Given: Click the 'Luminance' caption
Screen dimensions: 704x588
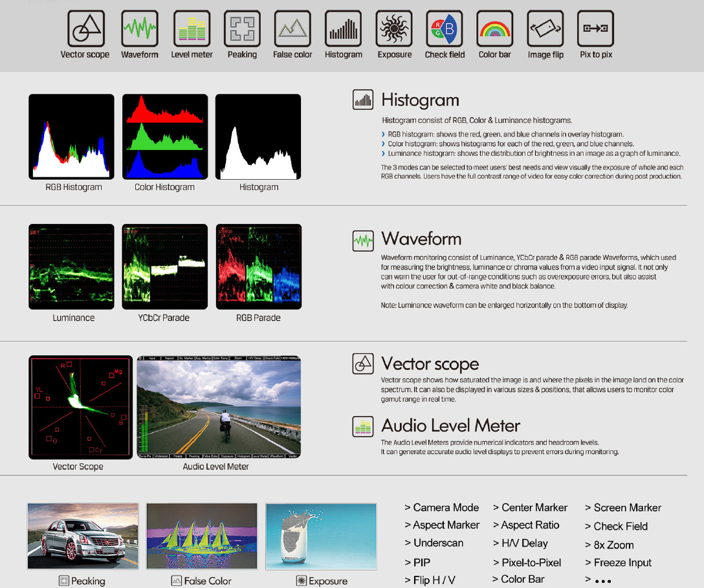Looking at the screenshot, I should pos(74,318).
